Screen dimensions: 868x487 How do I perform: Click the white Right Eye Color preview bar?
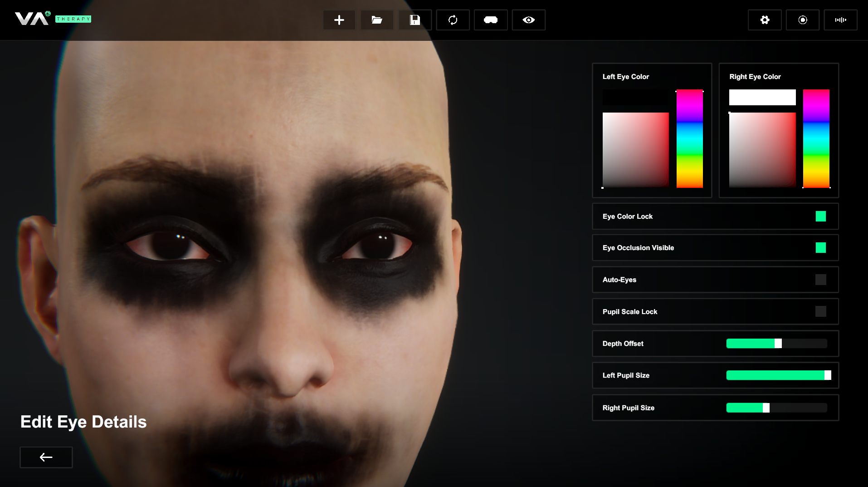(x=762, y=97)
